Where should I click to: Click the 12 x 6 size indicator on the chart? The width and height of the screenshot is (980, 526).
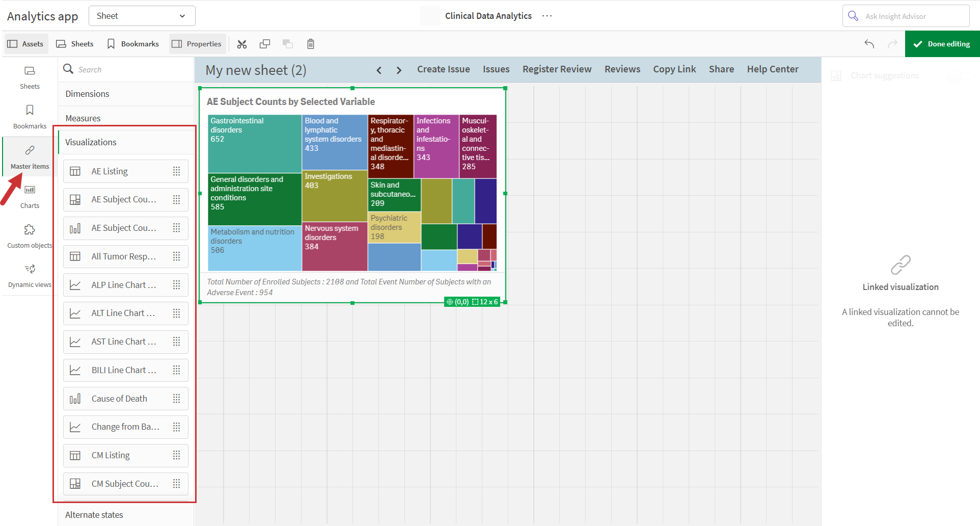485,302
